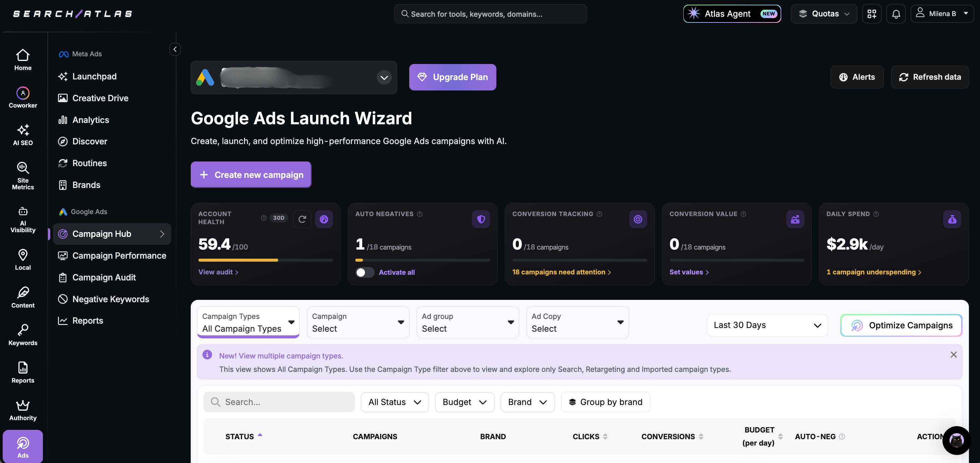Click the Conversion Tracking target icon

(x=638, y=219)
